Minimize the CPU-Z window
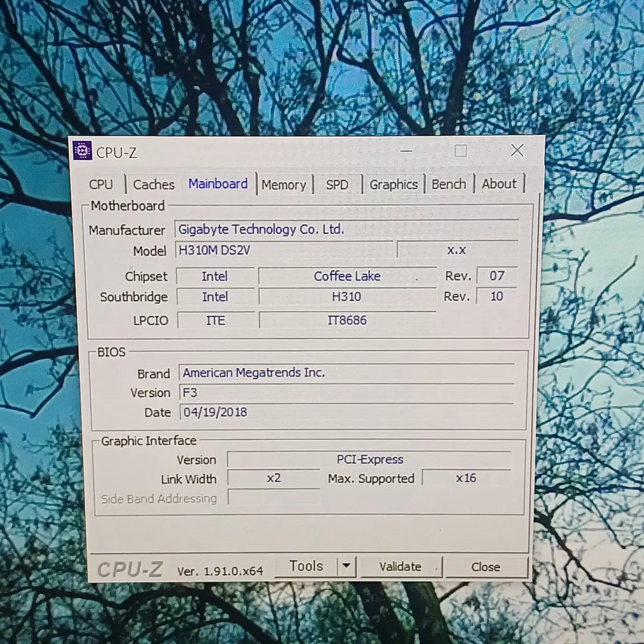Image resolution: width=644 pixels, height=644 pixels. [x=406, y=151]
